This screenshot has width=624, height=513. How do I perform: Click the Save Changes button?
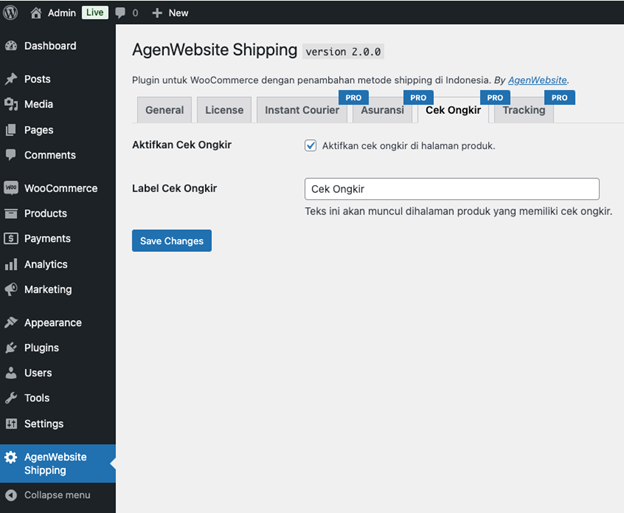click(172, 241)
